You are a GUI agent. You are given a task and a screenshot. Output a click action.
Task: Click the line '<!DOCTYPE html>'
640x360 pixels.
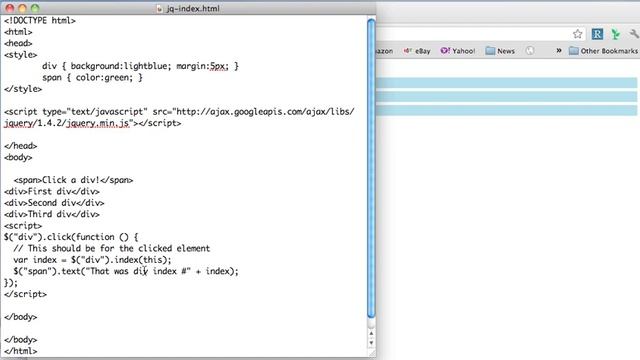pos(40,20)
